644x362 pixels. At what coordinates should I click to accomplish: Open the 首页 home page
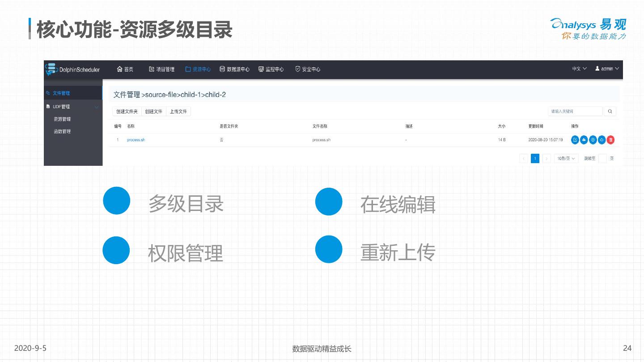click(125, 69)
